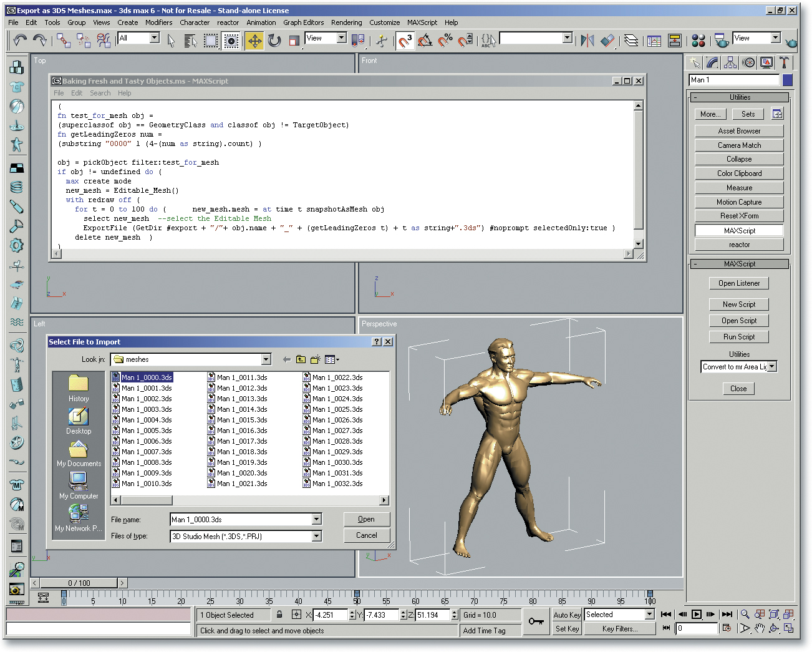Toggle the Spinner Snap magnet

pyautogui.click(x=465, y=41)
